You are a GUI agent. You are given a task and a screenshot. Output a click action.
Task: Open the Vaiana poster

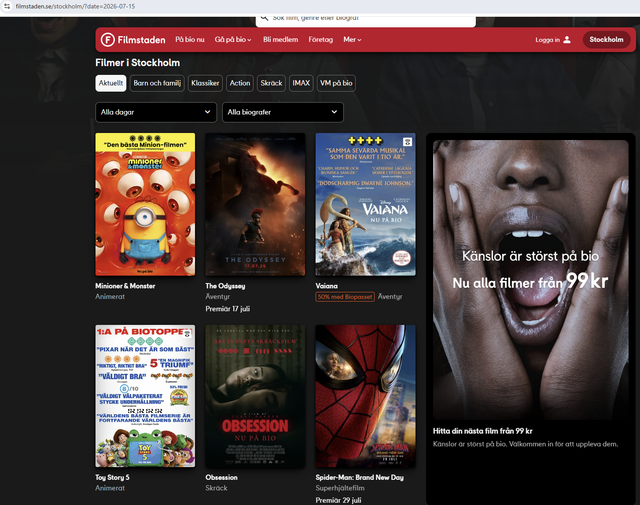point(365,204)
